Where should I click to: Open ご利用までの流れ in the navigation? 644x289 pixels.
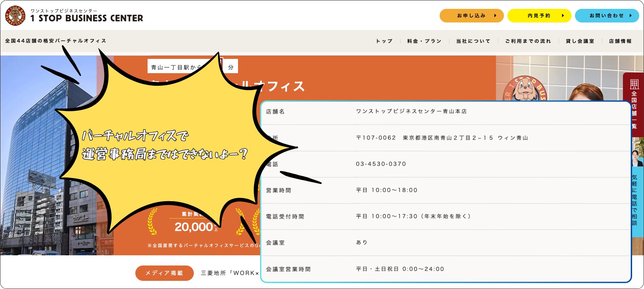coord(528,41)
